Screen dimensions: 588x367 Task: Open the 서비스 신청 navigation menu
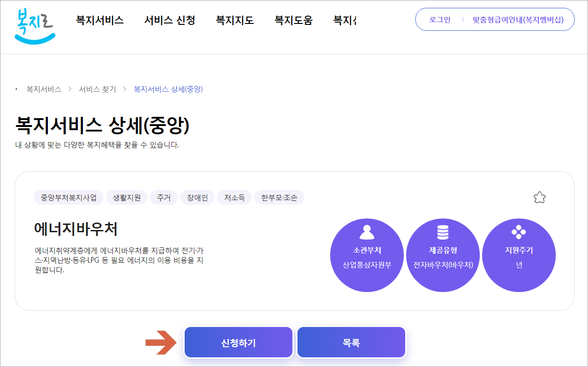click(x=171, y=20)
